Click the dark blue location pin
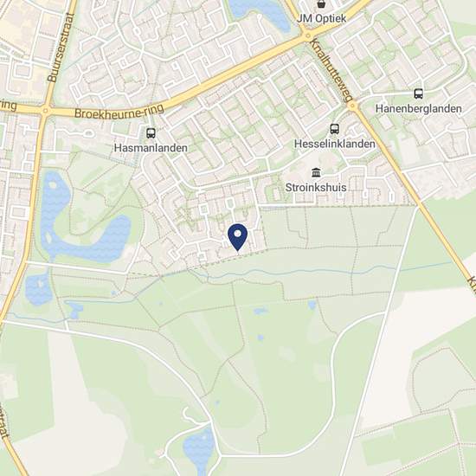The height and width of the screenshot is (476, 476). click(x=238, y=237)
